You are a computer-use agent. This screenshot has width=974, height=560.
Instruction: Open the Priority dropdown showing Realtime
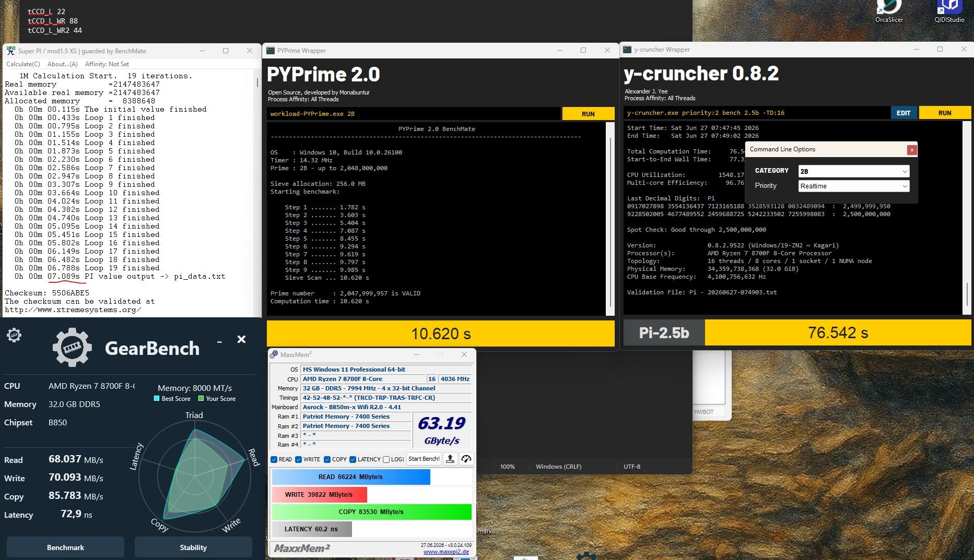click(854, 186)
